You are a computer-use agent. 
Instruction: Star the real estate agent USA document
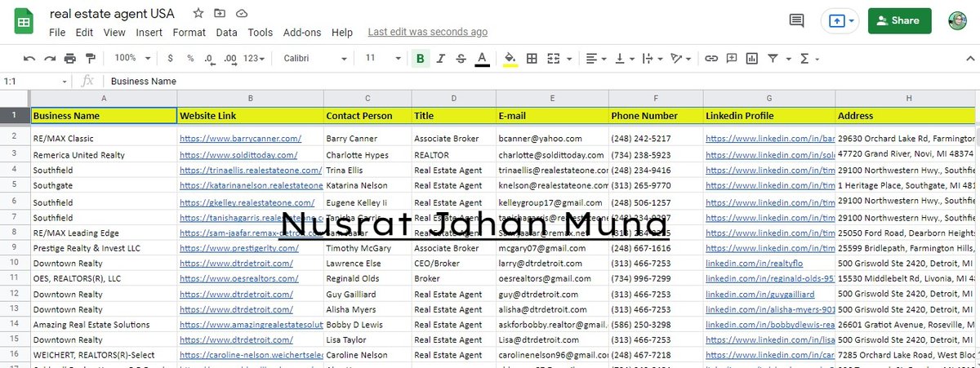[x=198, y=15]
